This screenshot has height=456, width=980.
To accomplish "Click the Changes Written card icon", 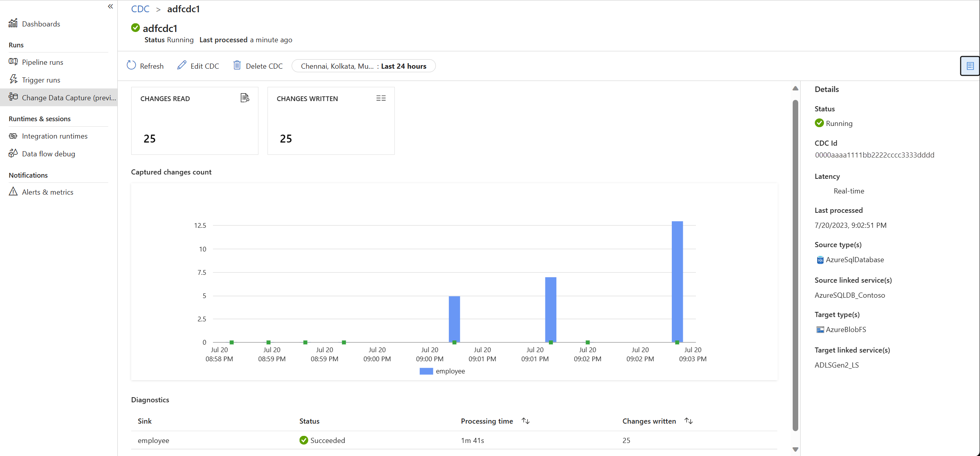I will (381, 98).
